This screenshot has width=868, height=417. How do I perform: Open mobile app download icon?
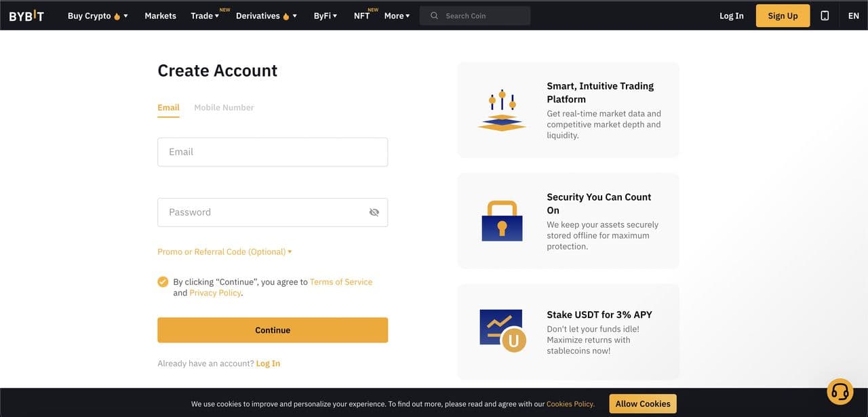click(x=825, y=16)
